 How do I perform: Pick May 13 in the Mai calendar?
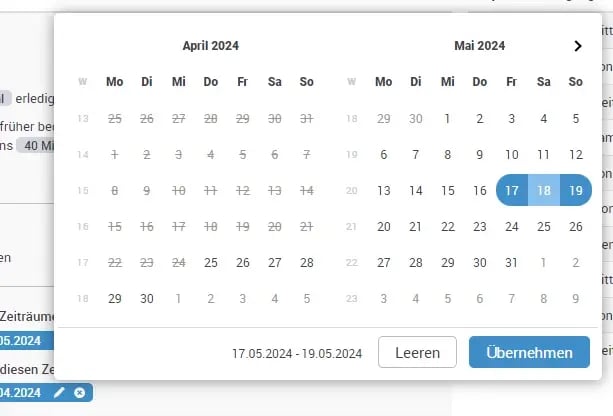384,190
